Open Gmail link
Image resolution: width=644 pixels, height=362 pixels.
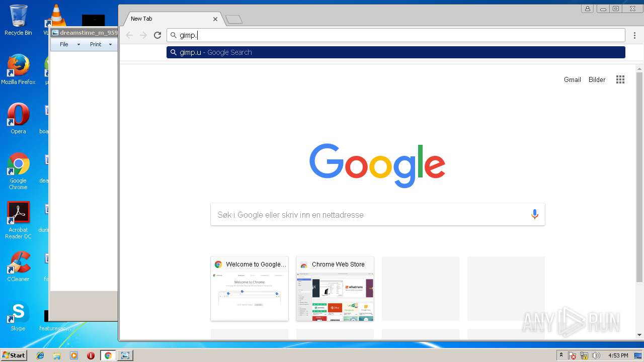[x=572, y=79]
